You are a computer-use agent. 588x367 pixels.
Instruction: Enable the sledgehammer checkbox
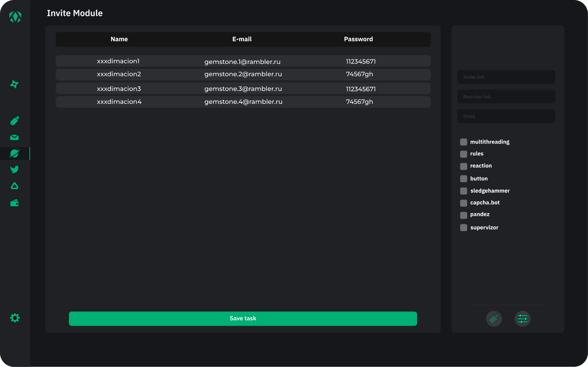(463, 191)
